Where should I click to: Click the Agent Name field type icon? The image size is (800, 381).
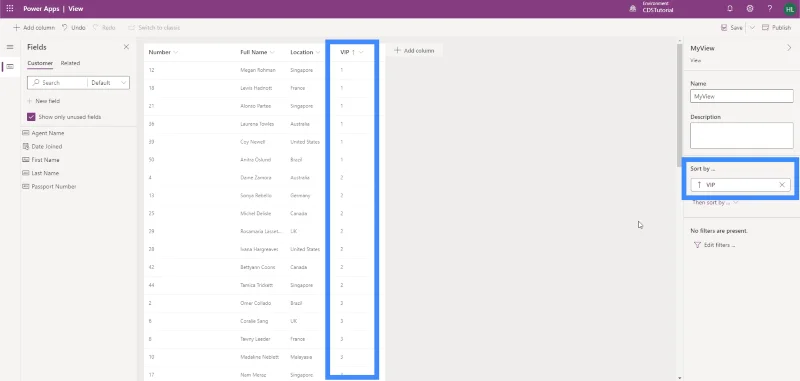coord(26,133)
